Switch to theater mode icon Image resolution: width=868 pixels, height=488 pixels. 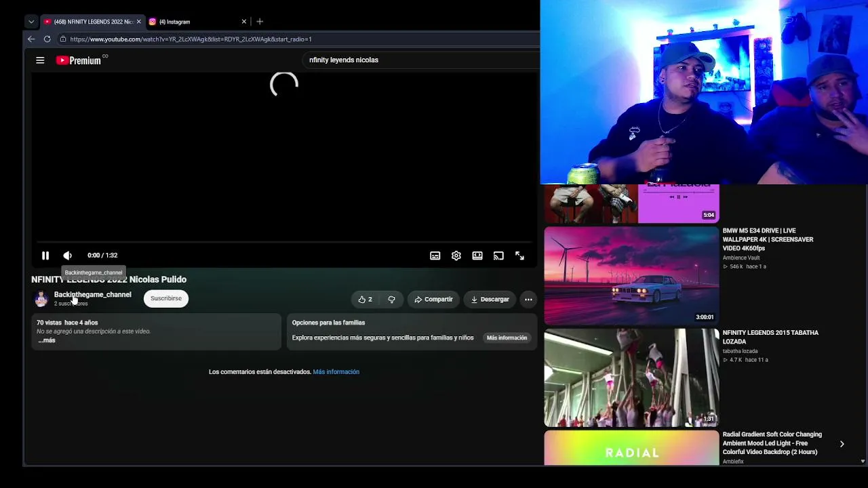click(477, 256)
